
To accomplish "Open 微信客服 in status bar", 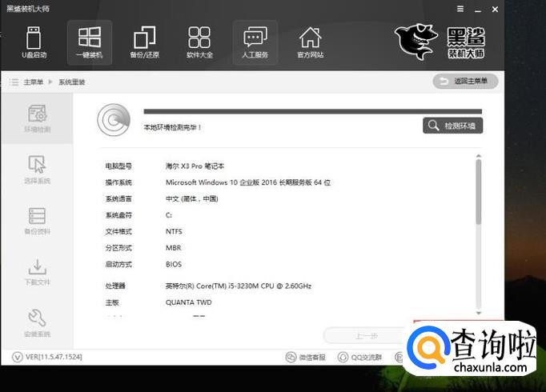I will 306,357.
